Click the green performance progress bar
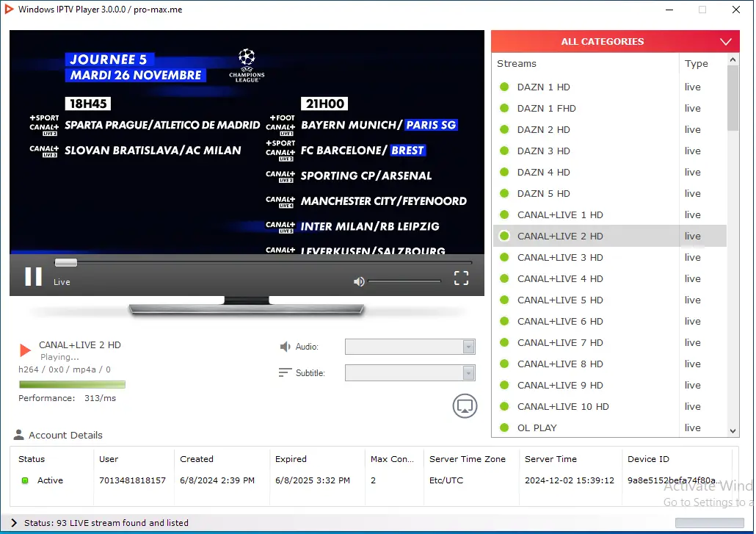The image size is (756, 534). (x=73, y=384)
